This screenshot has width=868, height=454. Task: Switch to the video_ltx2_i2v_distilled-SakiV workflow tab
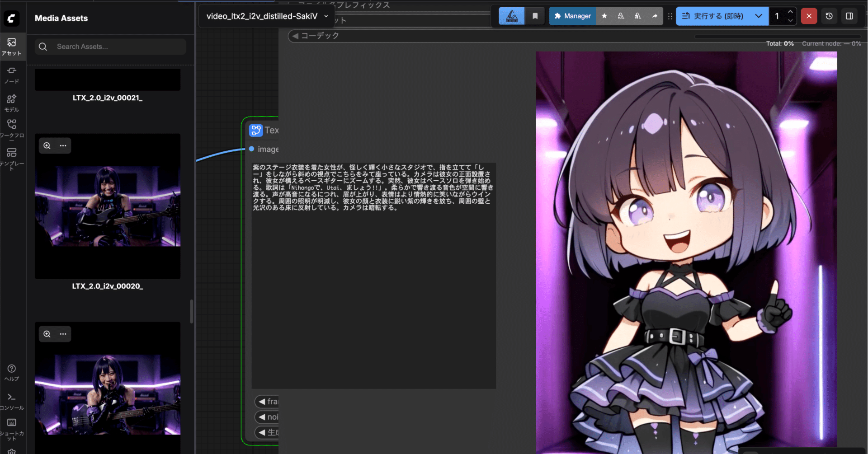coord(261,16)
